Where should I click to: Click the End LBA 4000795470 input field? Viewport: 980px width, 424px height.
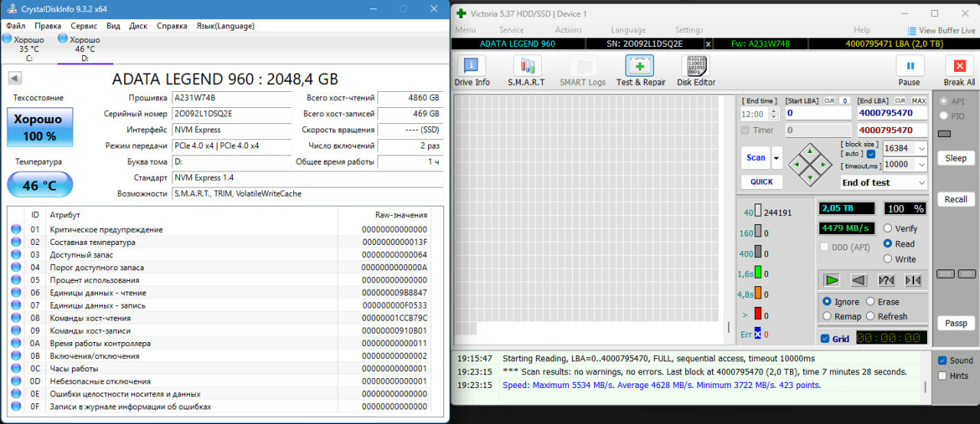pos(892,113)
